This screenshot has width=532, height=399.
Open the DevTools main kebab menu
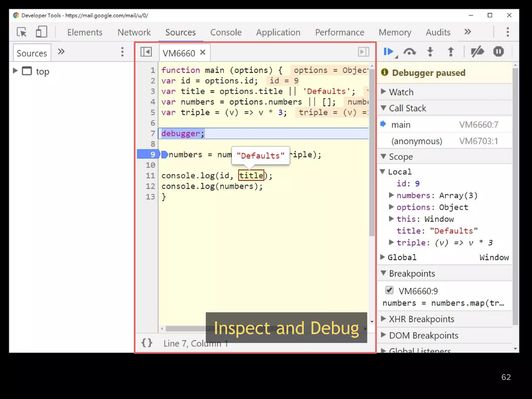508,32
